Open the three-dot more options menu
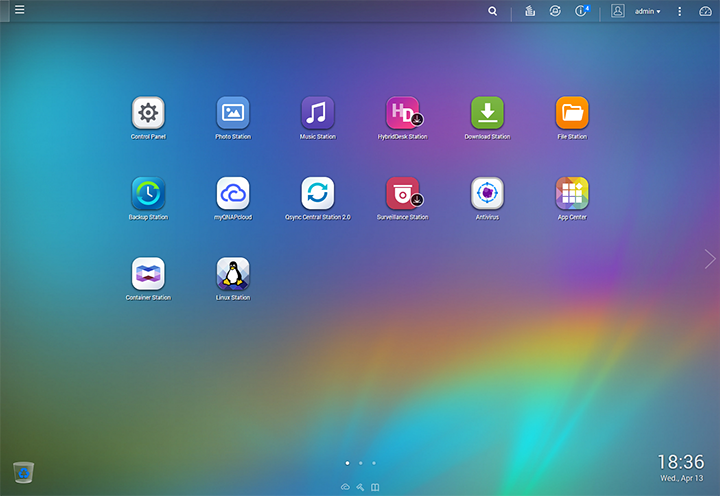Viewport: 720px width, 496px height. coord(680,11)
